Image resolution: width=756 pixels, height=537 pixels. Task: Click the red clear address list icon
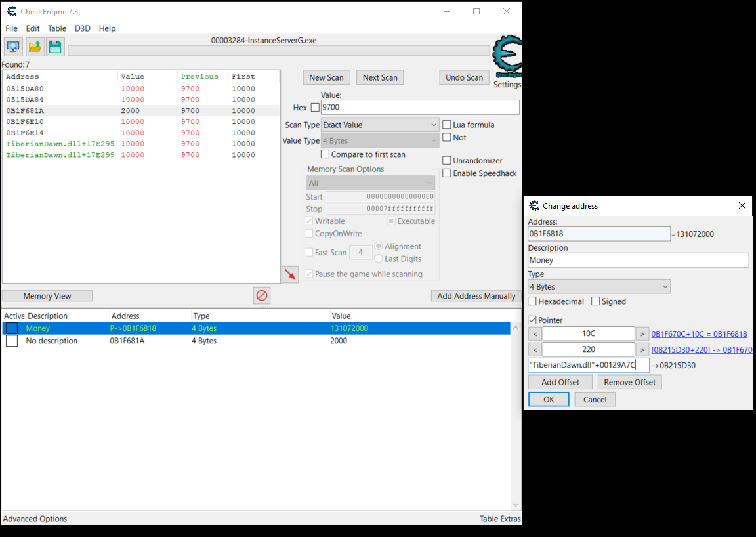point(262,296)
